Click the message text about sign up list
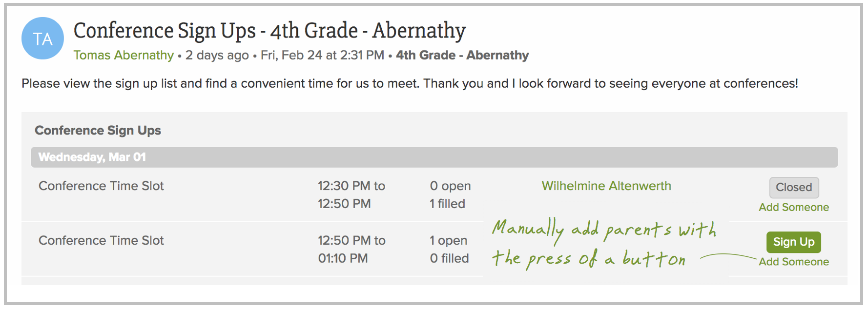This screenshot has width=868, height=310. coord(410,83)
